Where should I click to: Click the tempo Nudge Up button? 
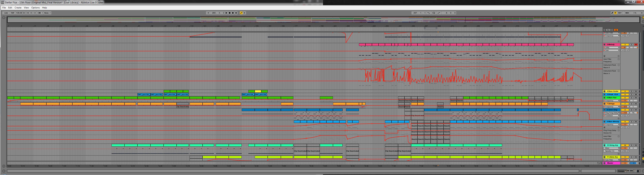coord(27,13)
